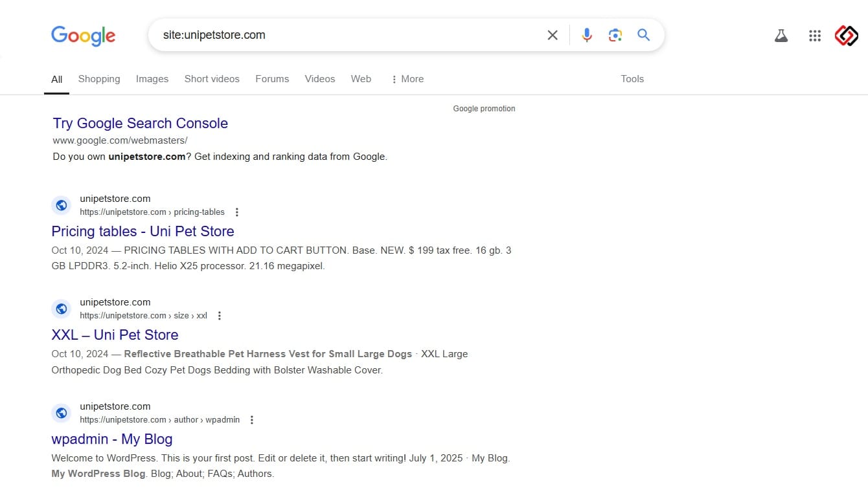Start voice search with microphone icon
This screenshot has width=868, height=497.
point(587,35)
